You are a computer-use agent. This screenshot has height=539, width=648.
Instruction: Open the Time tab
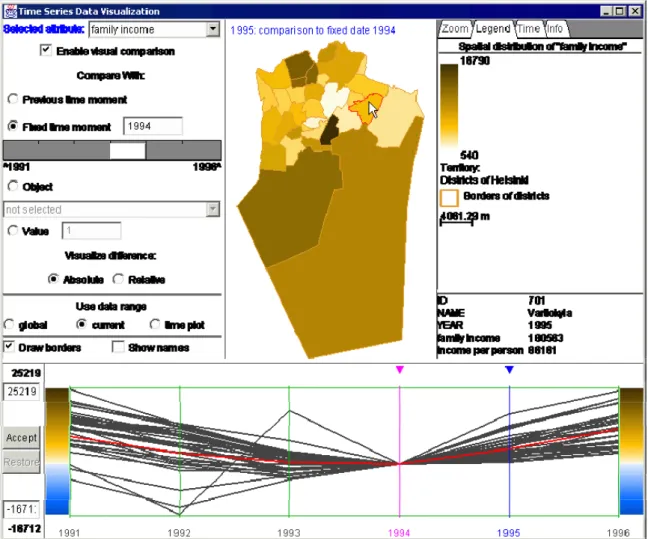click(x=528, y=29)
